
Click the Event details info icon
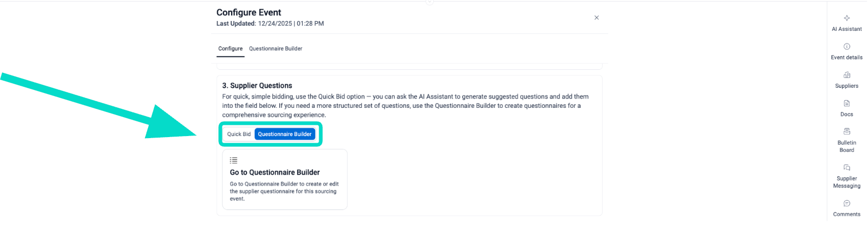[846, 47]
